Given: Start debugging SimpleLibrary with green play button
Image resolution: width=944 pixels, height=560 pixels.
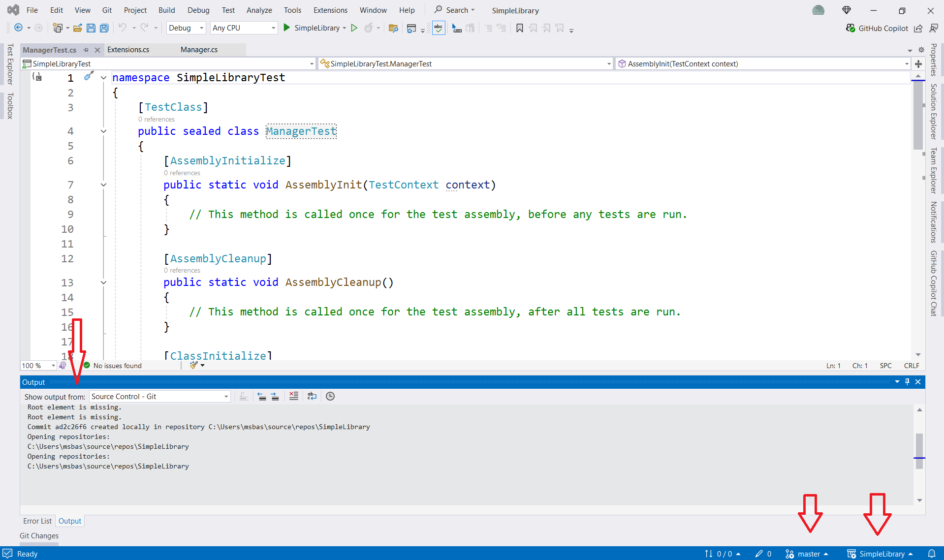Looking at the screenshot, I should pos(287,28).
